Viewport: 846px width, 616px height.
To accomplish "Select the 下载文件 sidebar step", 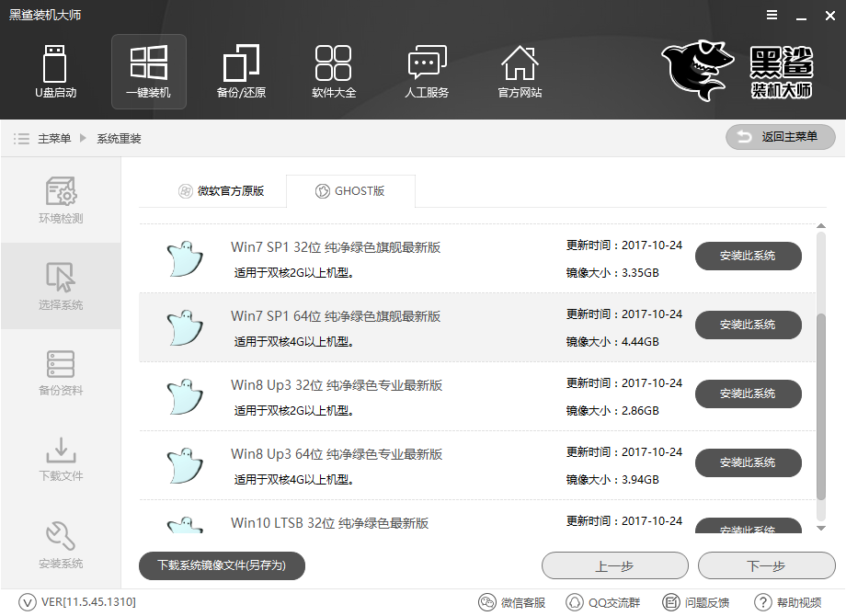I will (x=61, y=457).
